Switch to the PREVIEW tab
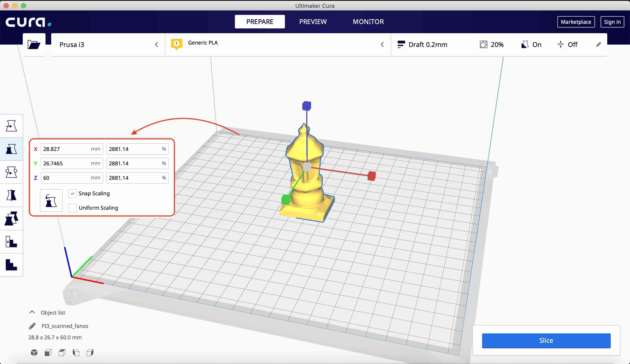Viewport: 630px width, 364px height. tap(313, 22)
